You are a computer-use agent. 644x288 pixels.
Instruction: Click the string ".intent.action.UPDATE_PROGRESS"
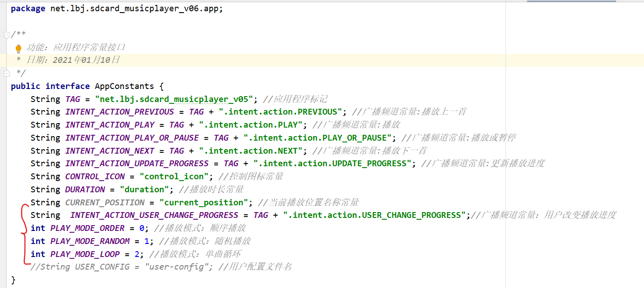click(x=332, y=164)
